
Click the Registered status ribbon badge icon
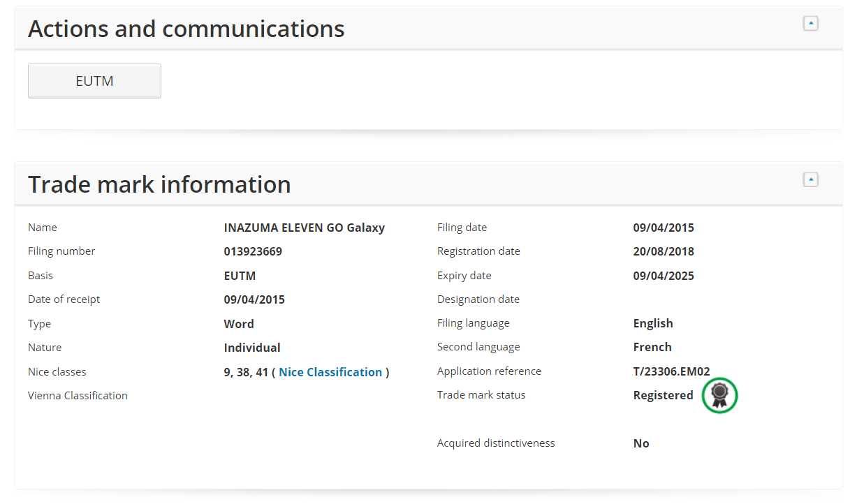[720, 395]
